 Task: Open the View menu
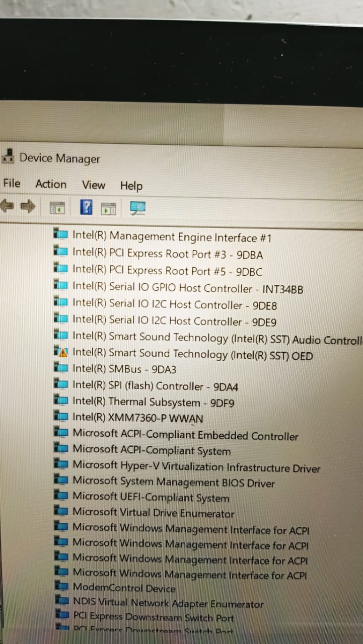tap(94, 185)
